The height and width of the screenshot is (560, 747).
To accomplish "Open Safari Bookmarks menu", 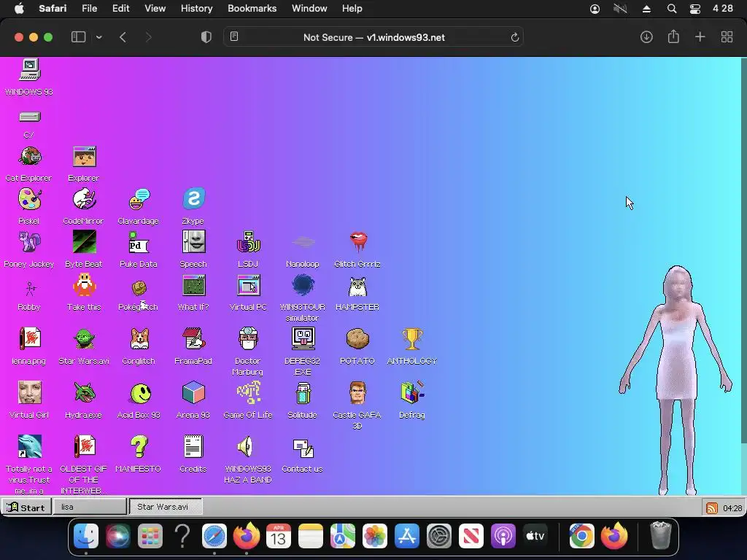I will [x=252, y=9].
